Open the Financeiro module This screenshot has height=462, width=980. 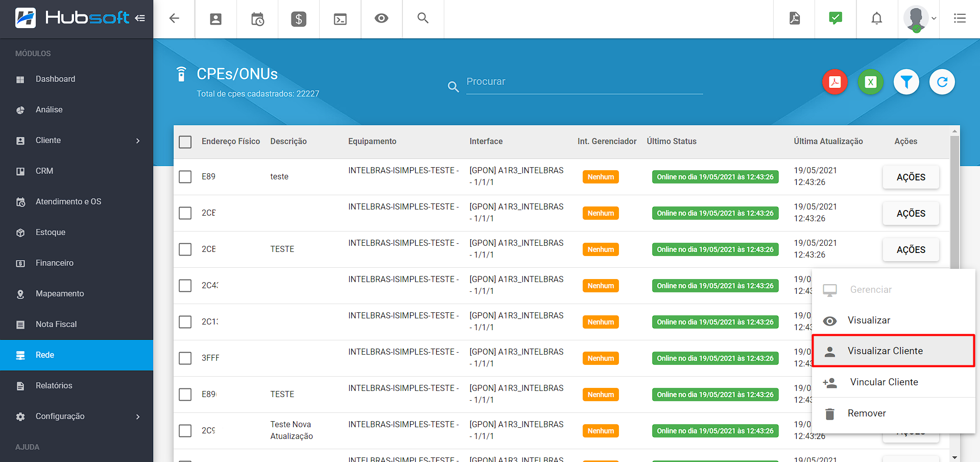[x=77, y=263]
